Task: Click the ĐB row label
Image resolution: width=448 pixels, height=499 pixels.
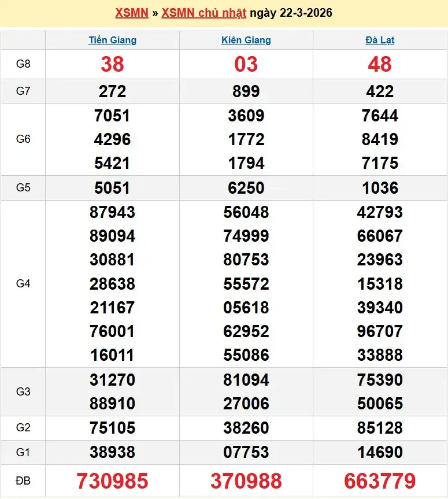Action: tap(23, 480)
